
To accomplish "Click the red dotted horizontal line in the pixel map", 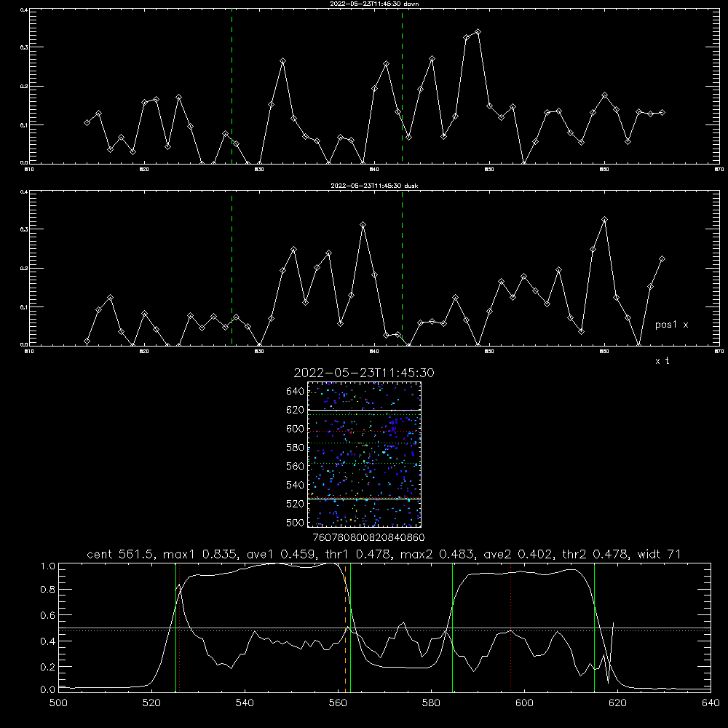I will point(365,432).
